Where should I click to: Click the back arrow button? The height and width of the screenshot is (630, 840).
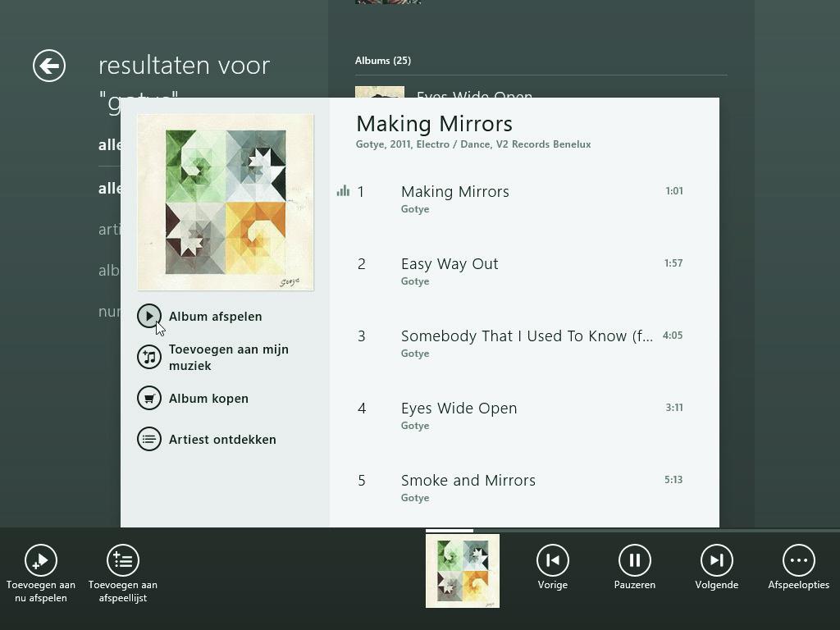(x=48, y=66)
